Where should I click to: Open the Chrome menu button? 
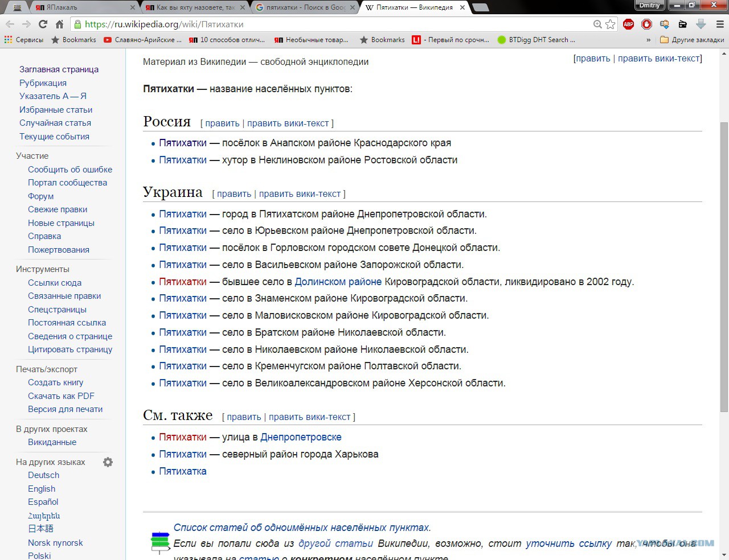coord(720,24)
